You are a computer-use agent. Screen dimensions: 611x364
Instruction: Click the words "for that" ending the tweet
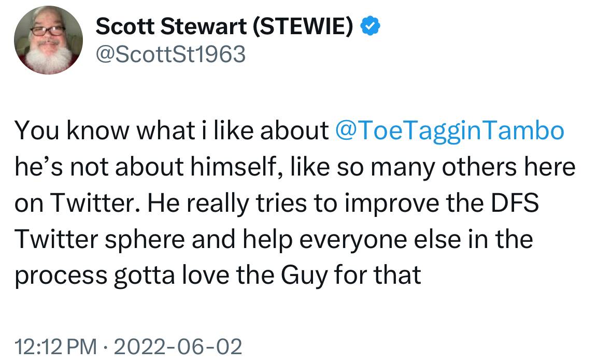(378, 276)
